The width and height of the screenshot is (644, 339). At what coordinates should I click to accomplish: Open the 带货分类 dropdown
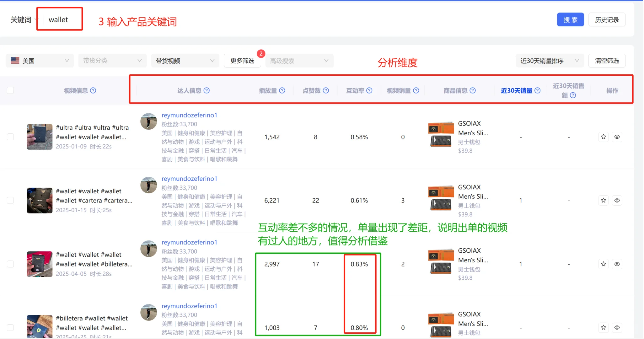point(112,61)
